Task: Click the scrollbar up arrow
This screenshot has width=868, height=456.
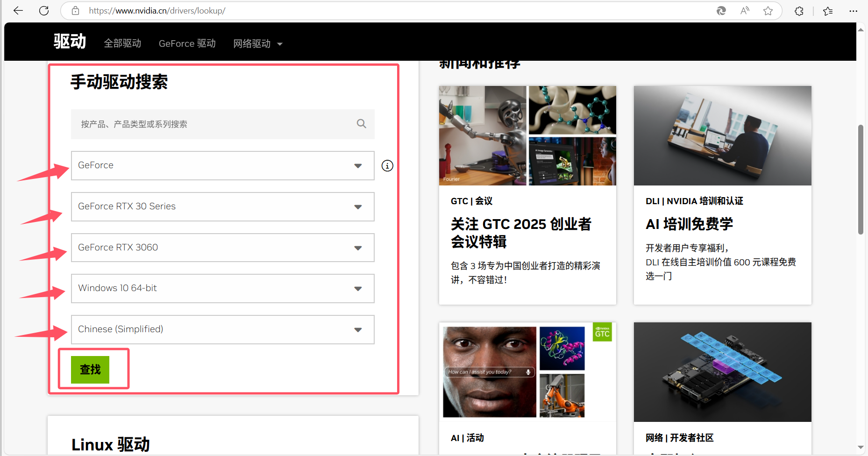Action: click(x=861, y=30)
